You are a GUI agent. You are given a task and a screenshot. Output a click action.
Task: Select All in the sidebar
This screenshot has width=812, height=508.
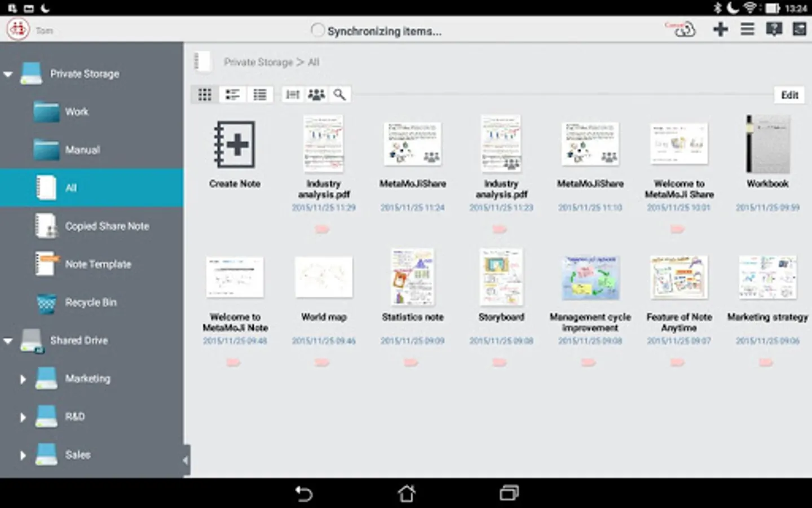click(91, 188)
